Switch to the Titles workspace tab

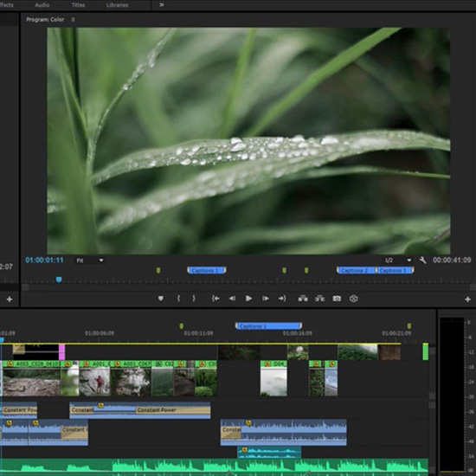tap(78, 5)
